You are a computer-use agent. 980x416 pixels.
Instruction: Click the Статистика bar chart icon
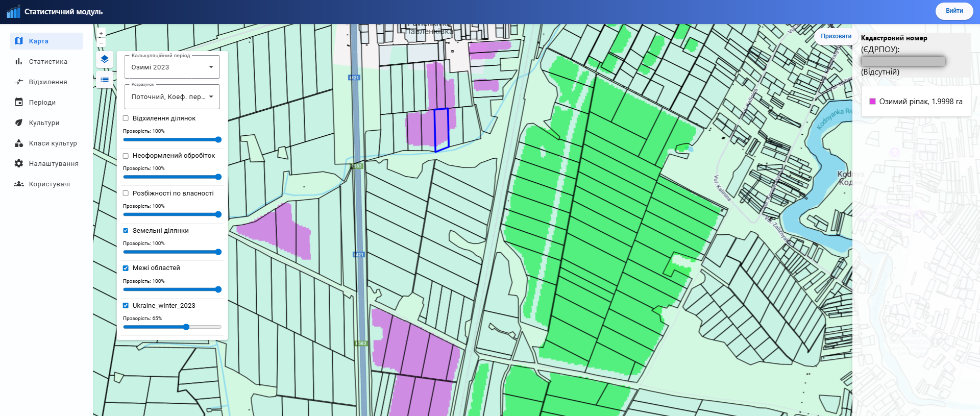tap(19, 62)
